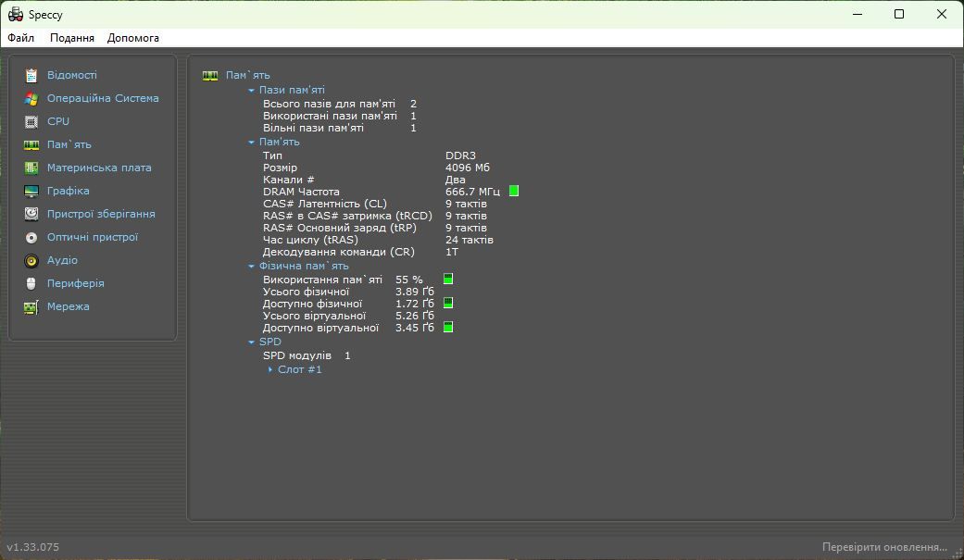The image size is (964, 560).
Task: Open the Відомості summary icon in sidebar
Action: pos(31,76)
